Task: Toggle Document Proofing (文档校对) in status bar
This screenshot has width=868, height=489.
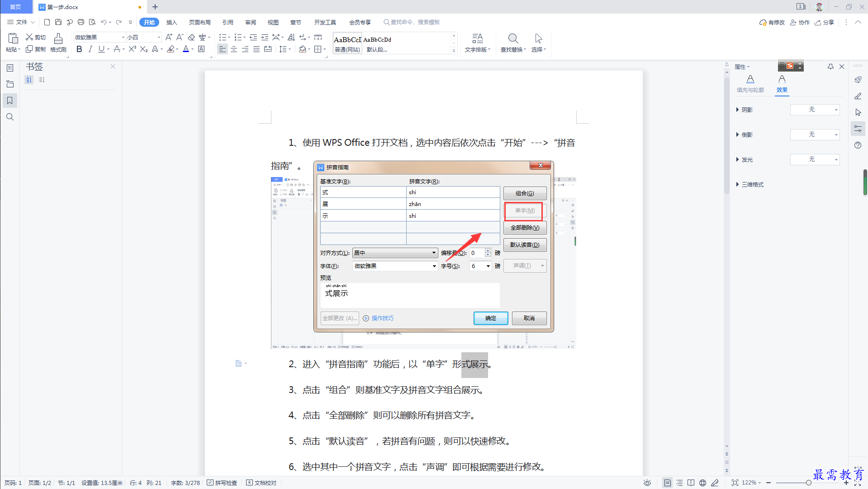Action: point(261,483)
